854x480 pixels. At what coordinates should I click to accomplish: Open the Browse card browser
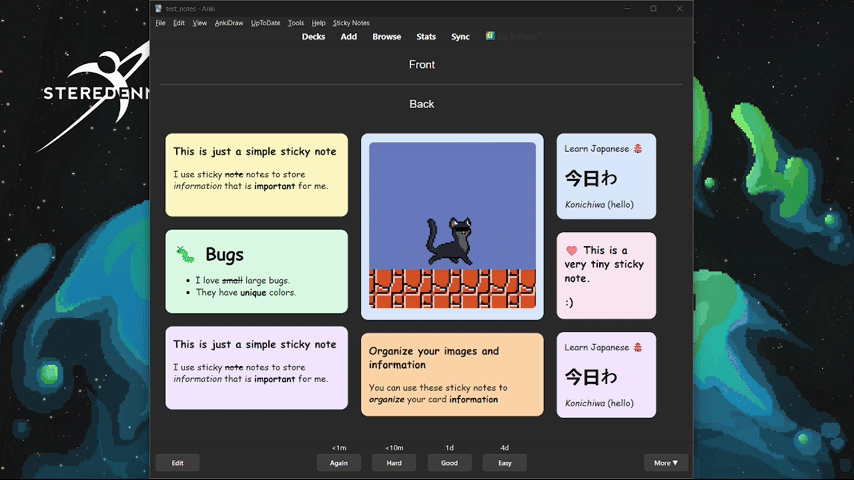(x=387, y=37)
